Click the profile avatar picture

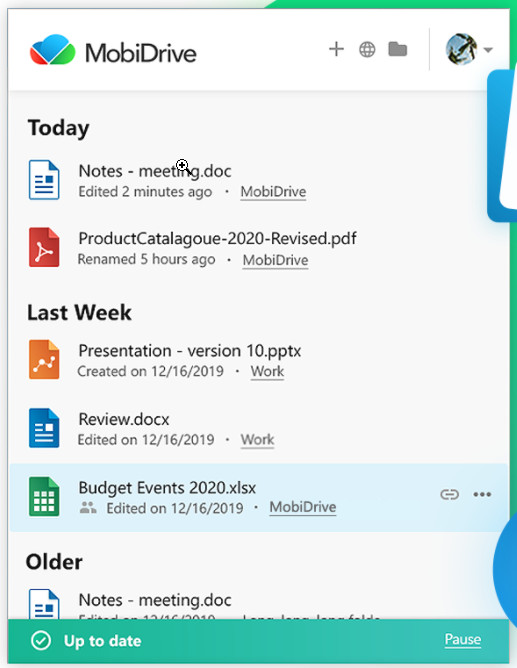(x=461, y=49)
